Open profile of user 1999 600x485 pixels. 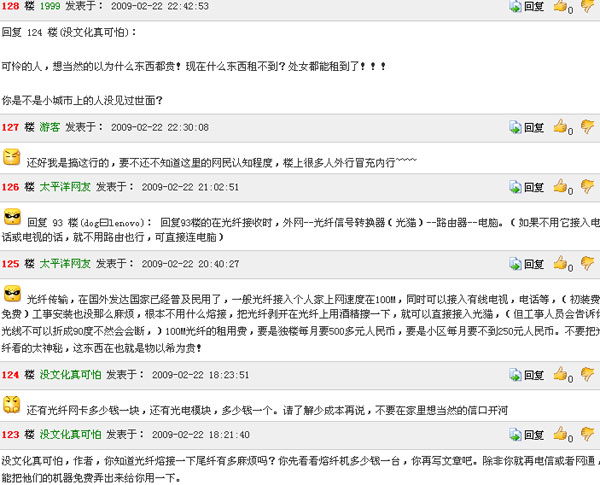point(50,6)
